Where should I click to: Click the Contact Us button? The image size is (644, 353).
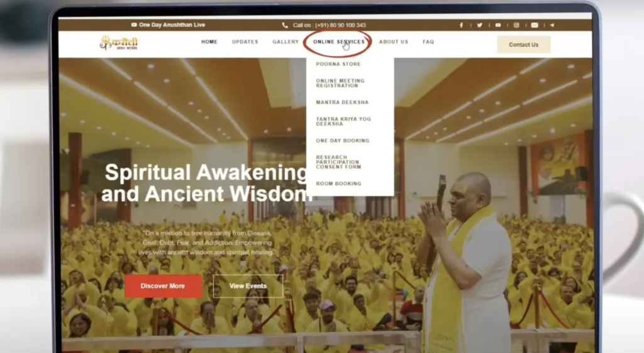(x=524, y=45)
